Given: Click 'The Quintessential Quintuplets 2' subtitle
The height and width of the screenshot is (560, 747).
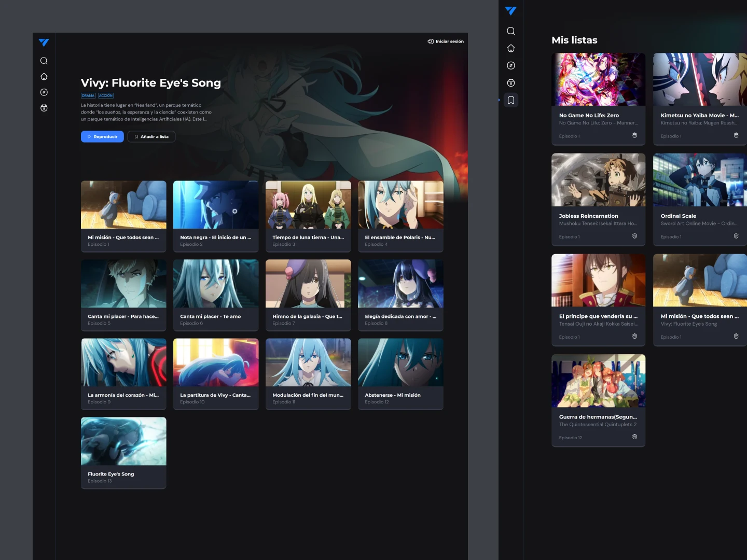Looking at the screenshot, I should pos(598,424).
